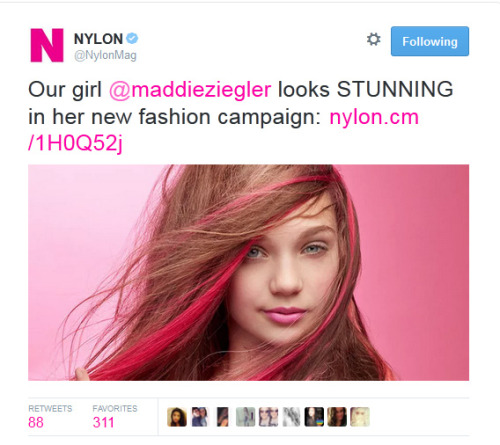Screen dimensions: 500x445
Task: Open the gear settings menu
Action: pyautogui.click(x=373, y=39)
